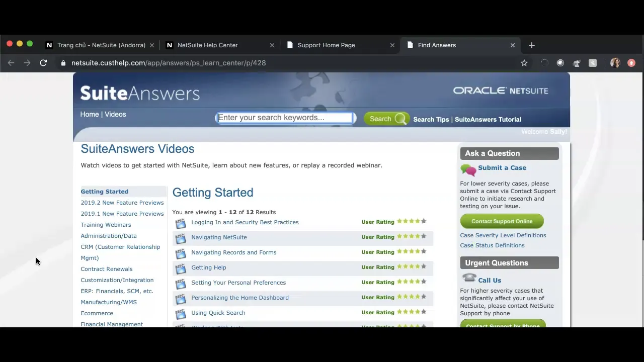Screen dimensions: 644x362
Task: Click the video icon beside Navigating NetSuite
Action: (x=181, y=238)
